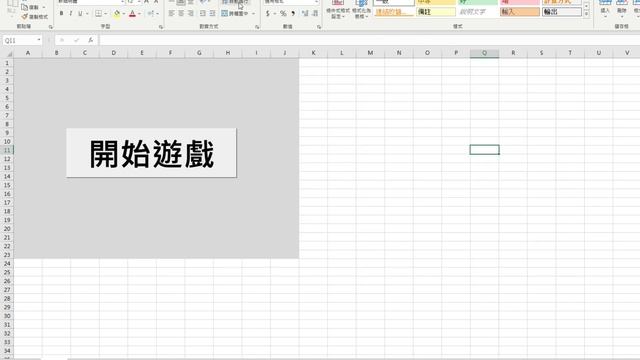Apply cell borders with the Borders icon
Viewport: 640px width, 360px height.
98,13
